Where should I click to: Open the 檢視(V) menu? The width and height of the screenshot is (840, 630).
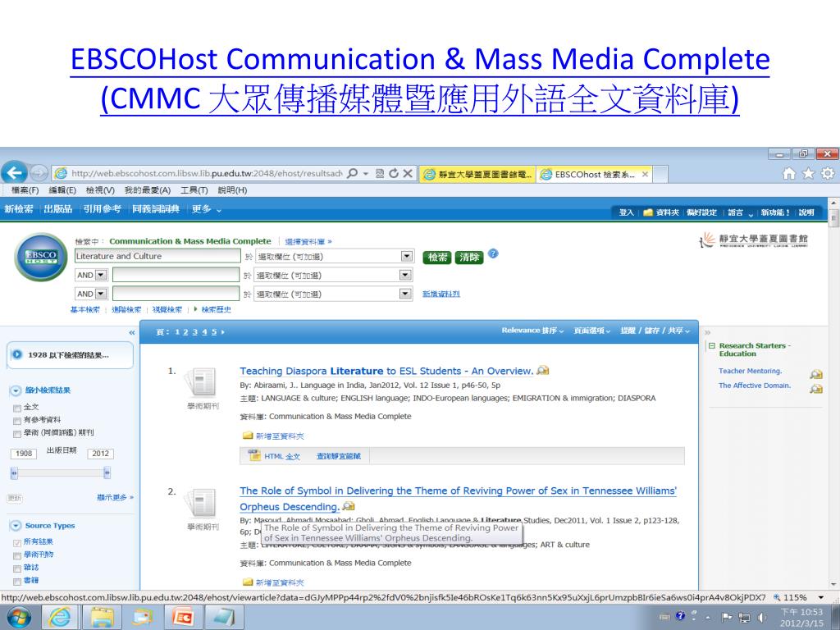click(100, 190)
